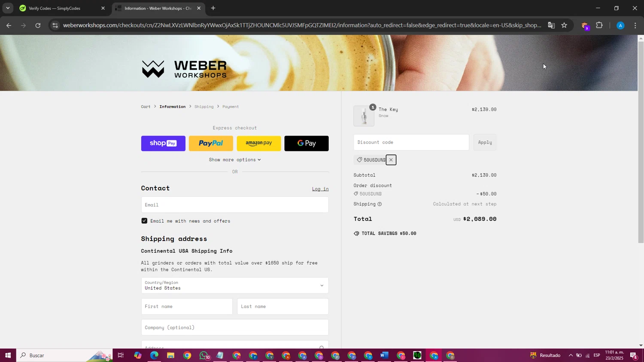Choose Amazon Pay express checkout

[x=259, y=143]
